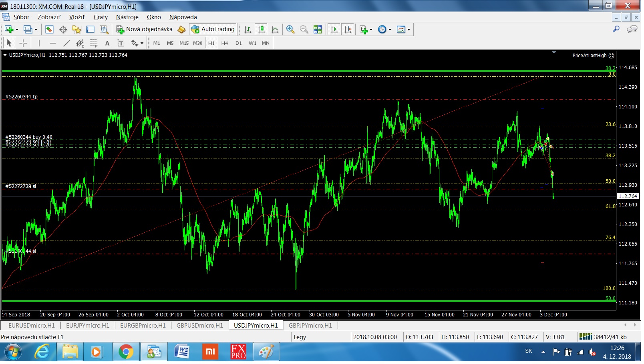Viewport: 644px width, 364px height.
Task: Zoom out of the chart
Action: click(x=304, y=29)
